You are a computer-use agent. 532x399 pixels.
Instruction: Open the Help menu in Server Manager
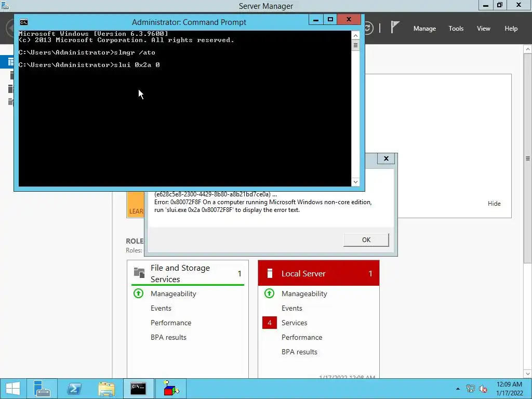coord(511,29)
